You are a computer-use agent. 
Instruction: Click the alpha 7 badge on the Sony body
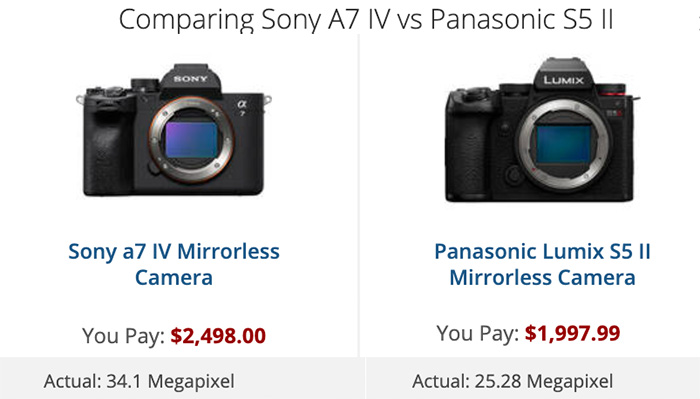click(x=242, y=108)
